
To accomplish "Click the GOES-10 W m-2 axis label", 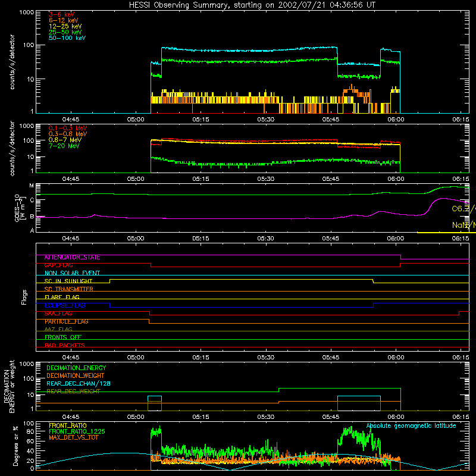I will pos(19,208).
